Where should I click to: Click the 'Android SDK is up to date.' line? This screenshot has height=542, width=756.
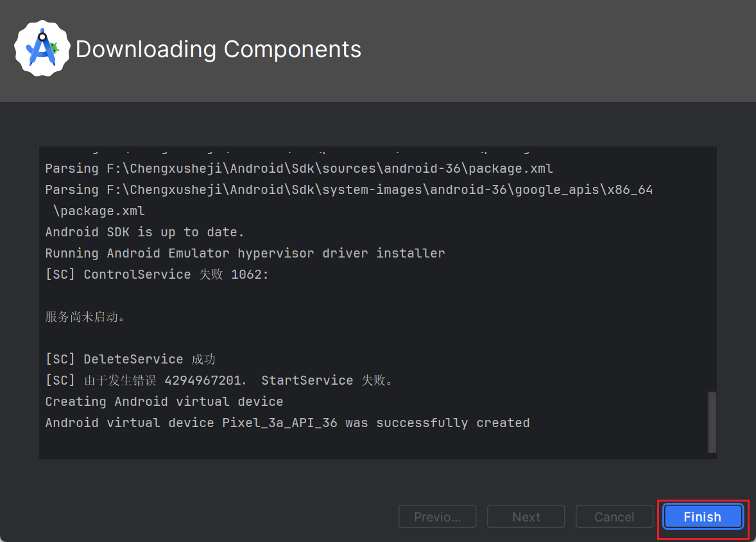144,232
